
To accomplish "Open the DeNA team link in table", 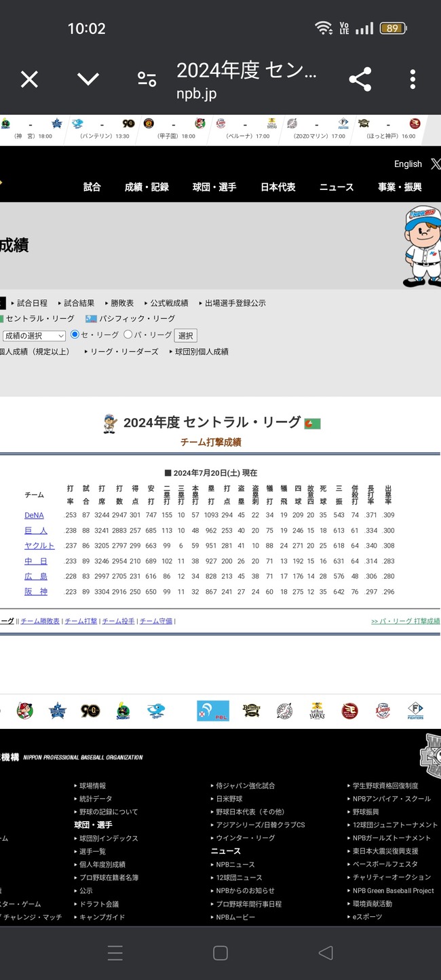I will [34, 515].
